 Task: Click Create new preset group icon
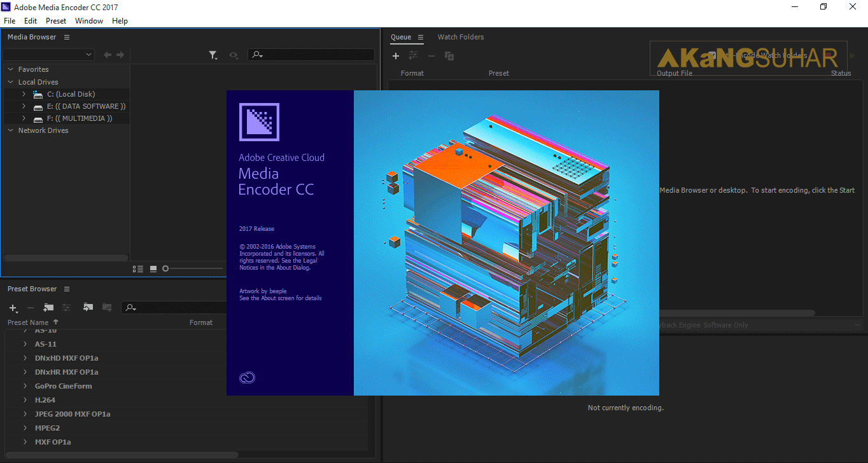point(48,307)
